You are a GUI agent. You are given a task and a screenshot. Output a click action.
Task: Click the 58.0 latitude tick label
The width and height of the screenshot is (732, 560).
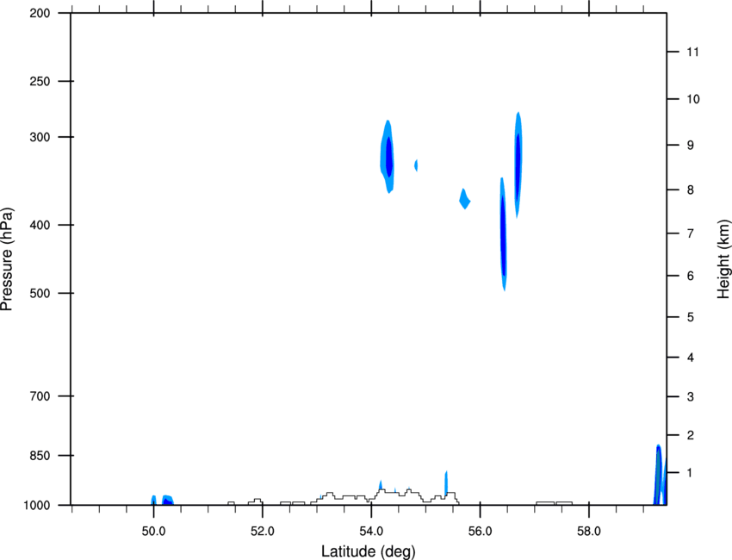coord(589,532)
